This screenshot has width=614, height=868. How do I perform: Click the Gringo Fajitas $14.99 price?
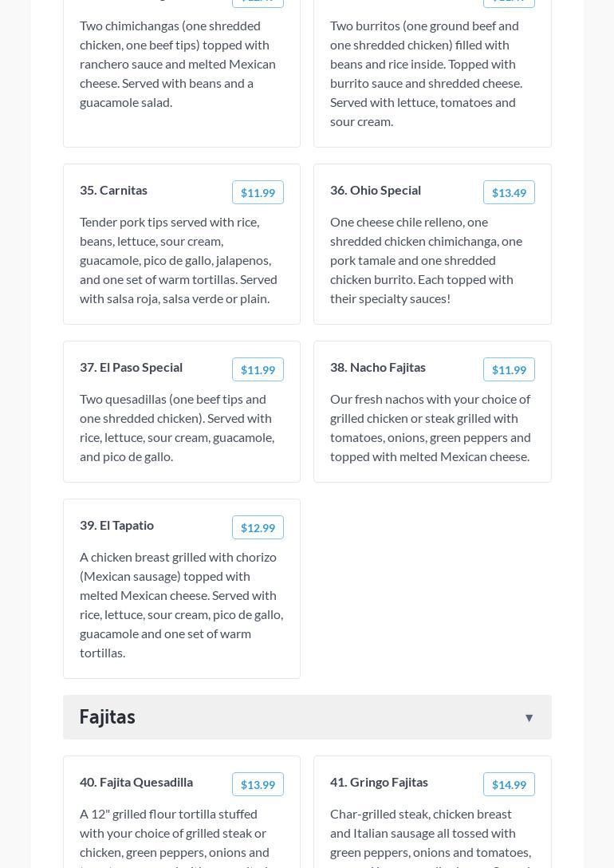[x=509, y=784]
